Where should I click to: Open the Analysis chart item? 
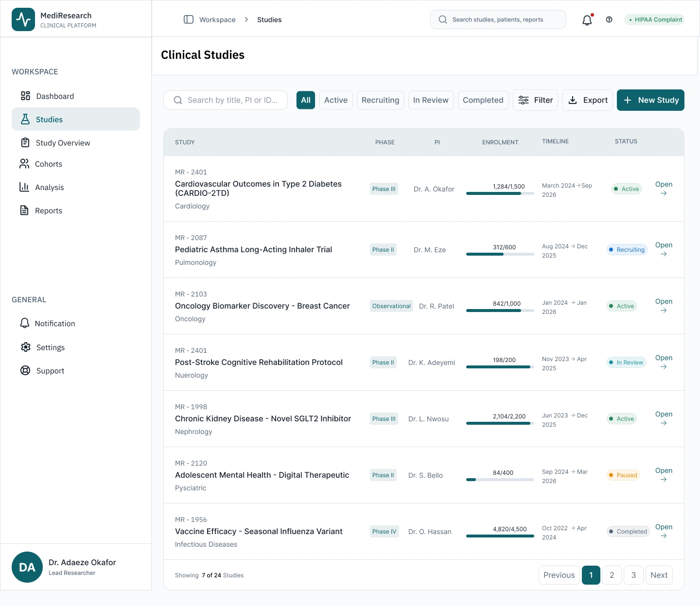click(76, 187)
